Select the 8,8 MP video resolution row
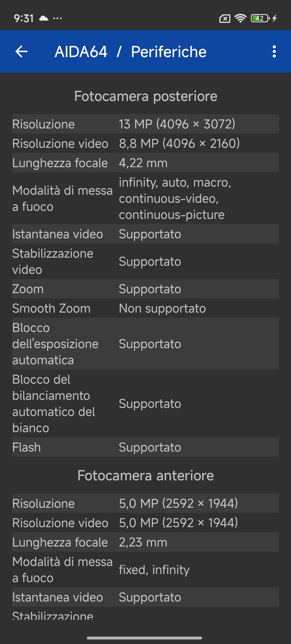Viewport: 291px width, 644px height. 145,143
